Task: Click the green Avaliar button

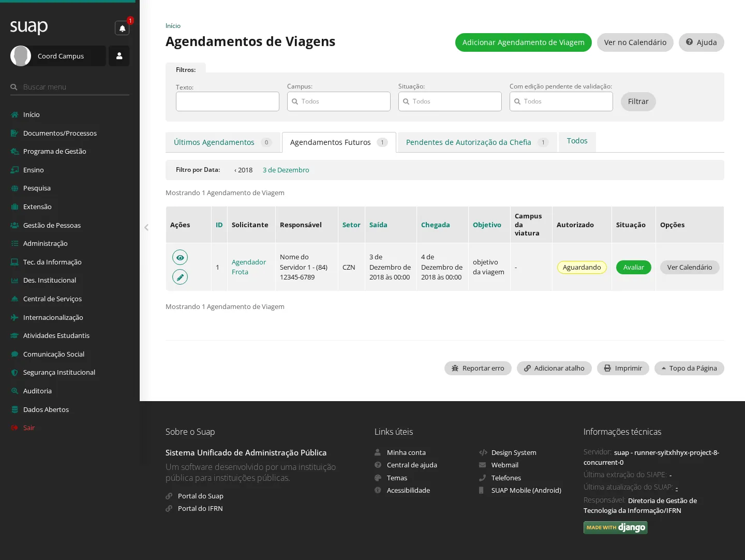Action: pos(633,267)
